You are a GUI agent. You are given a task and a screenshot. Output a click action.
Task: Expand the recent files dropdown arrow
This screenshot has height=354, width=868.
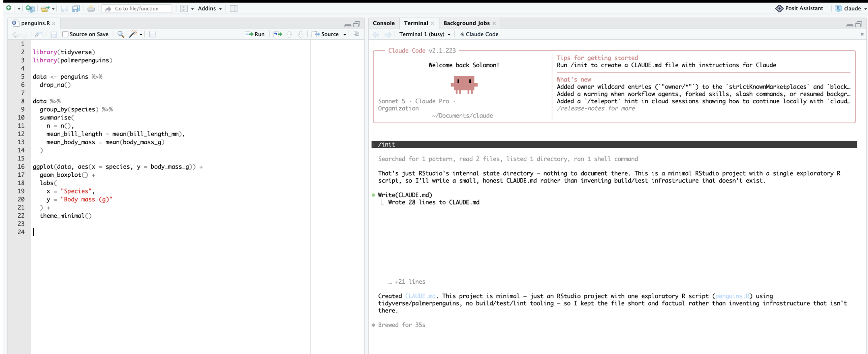tap(53, 9)
